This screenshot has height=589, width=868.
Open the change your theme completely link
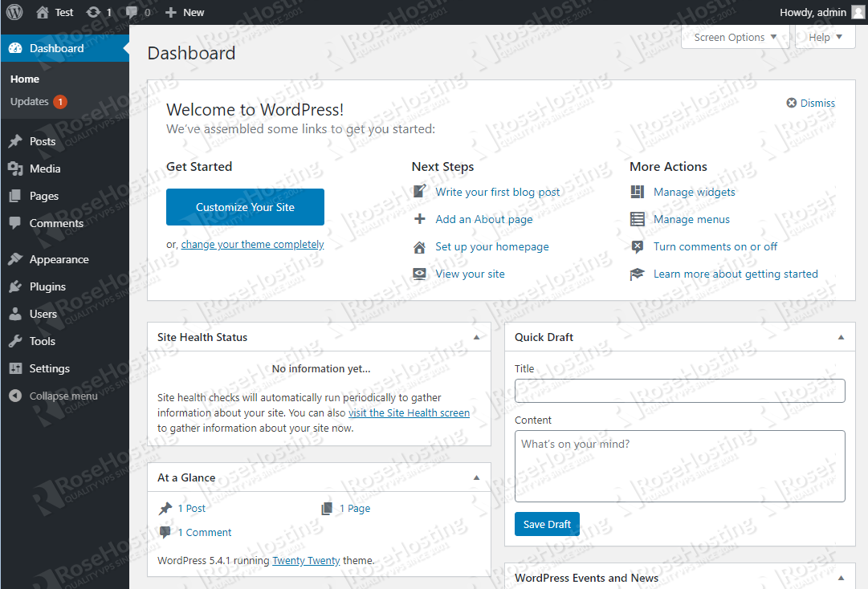251,243
